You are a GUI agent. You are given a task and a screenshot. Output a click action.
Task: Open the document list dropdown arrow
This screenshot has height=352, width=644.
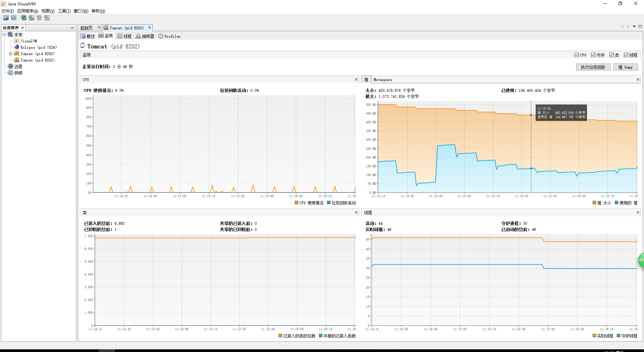tap(634, 27)
